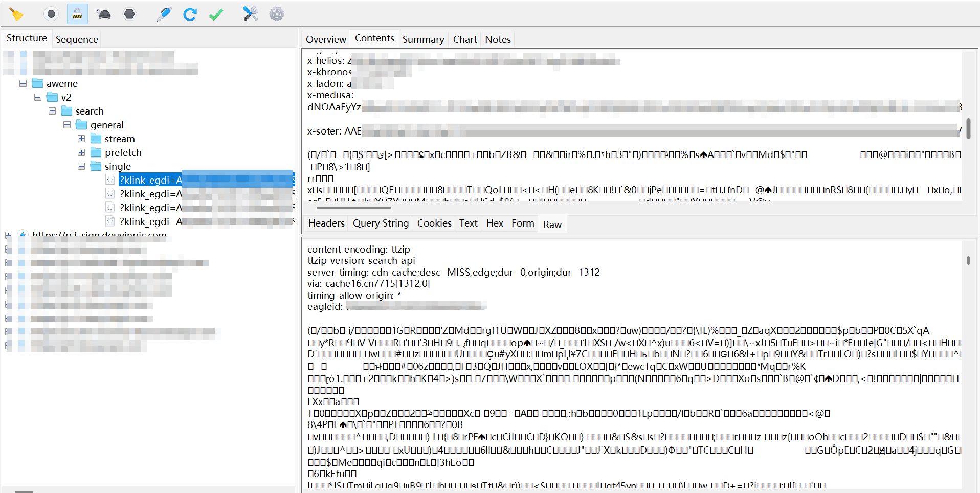This screenshot has height=493, width=980.
Task: Click the document icon of the highlighted request
Action: click(110, 180)
